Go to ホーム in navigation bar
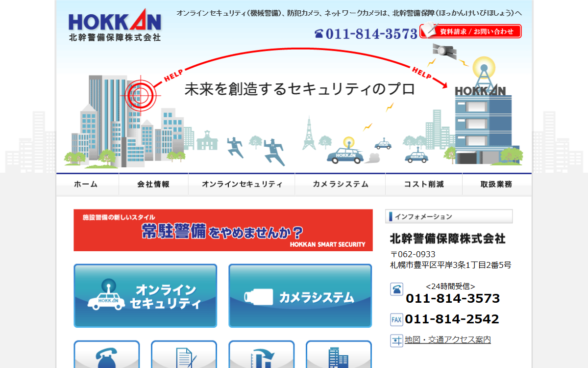Image resolution: width=588 pixels, height=368 pixels. [87, 184]
